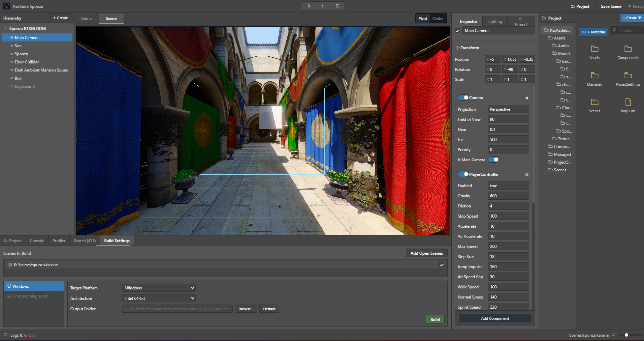The width and height of the screenshot is (644, 341).
Task: Click the green Build button
Action: click(435, 319)
